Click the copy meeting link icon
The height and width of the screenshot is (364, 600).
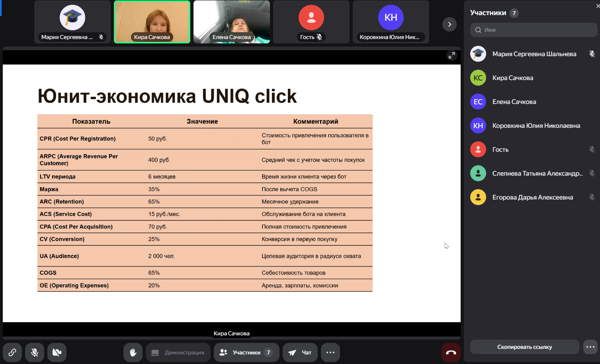click(12, 352)
